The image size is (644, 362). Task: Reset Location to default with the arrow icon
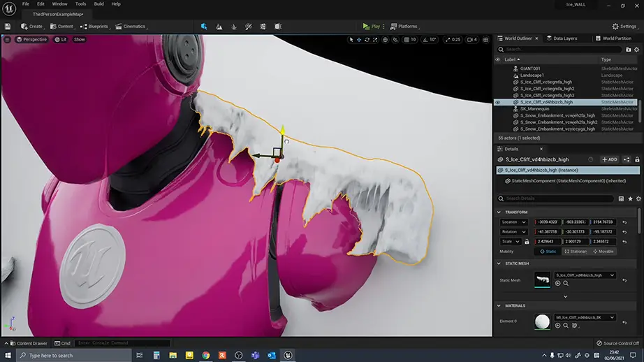[x=624, y=222]
